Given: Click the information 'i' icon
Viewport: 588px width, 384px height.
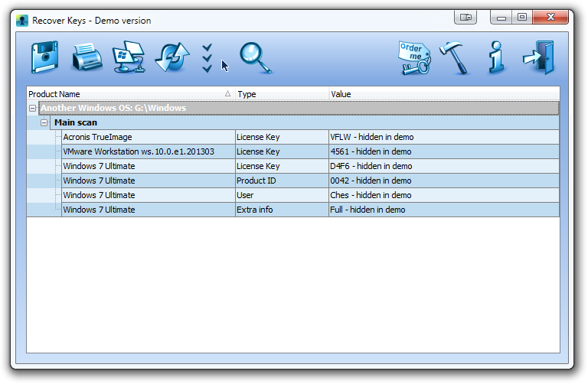Looking at the screenshot, I should [x=496, y=57].
